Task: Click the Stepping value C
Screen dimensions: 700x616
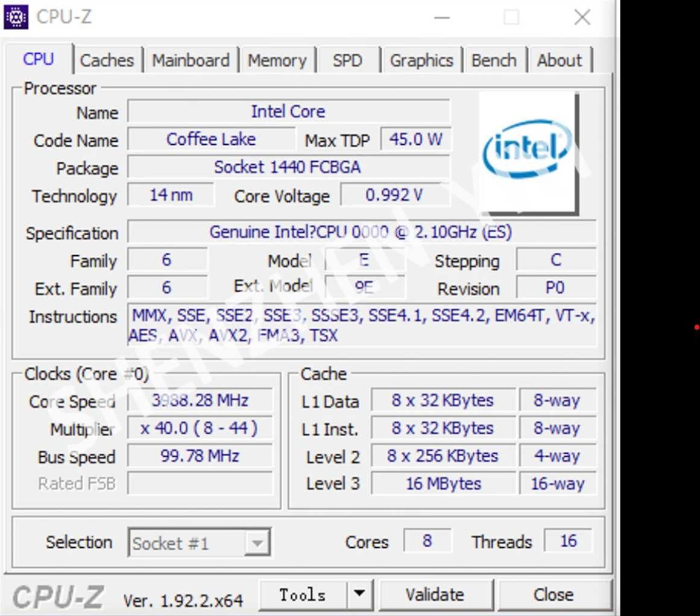Action: point(557,259)
